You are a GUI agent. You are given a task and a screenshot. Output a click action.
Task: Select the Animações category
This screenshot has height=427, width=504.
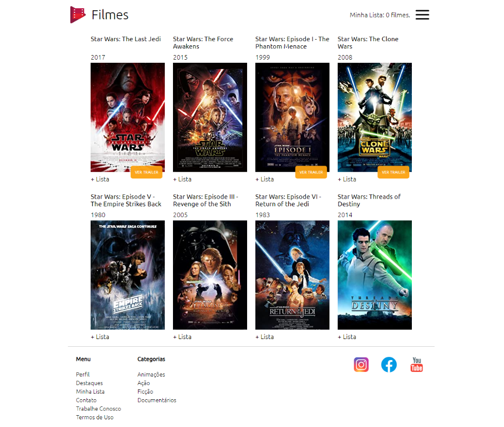(150, 374)
